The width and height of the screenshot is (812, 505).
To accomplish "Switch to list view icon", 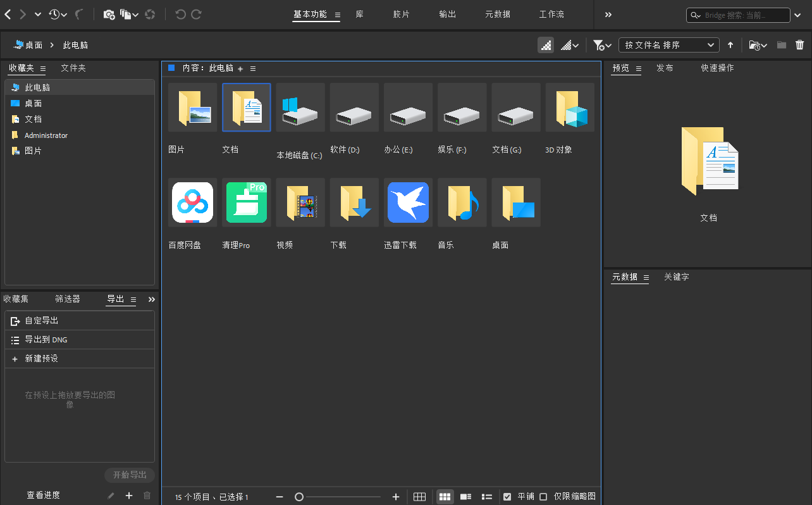I will click(487, 497).
